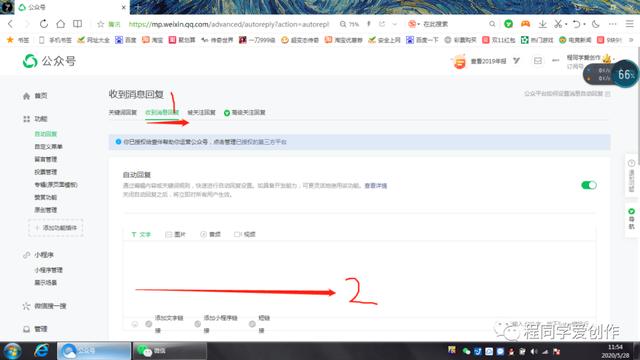Click the address bar URL mp.weixin.qq.com

click(x=229, y=24)
